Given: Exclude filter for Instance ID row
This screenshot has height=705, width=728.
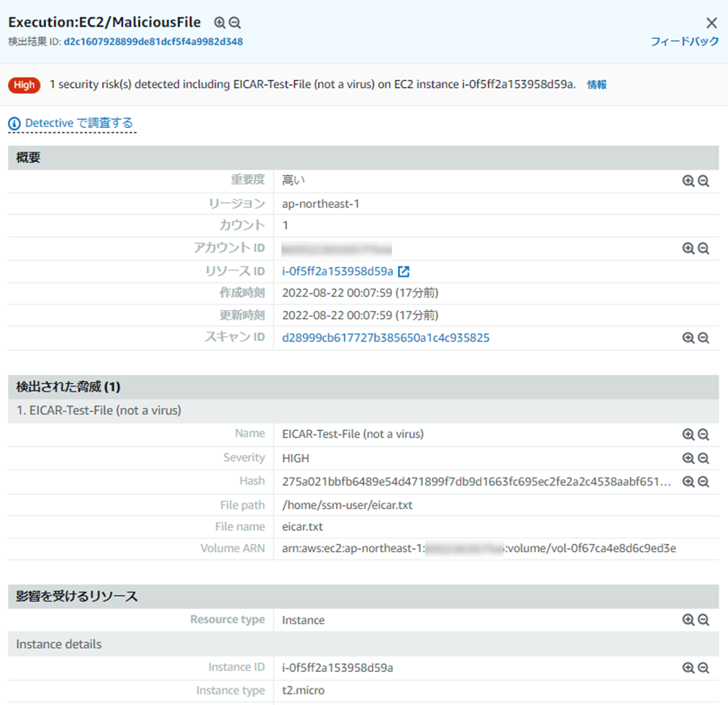Looking at the screenshot, I should coord(704,668).
